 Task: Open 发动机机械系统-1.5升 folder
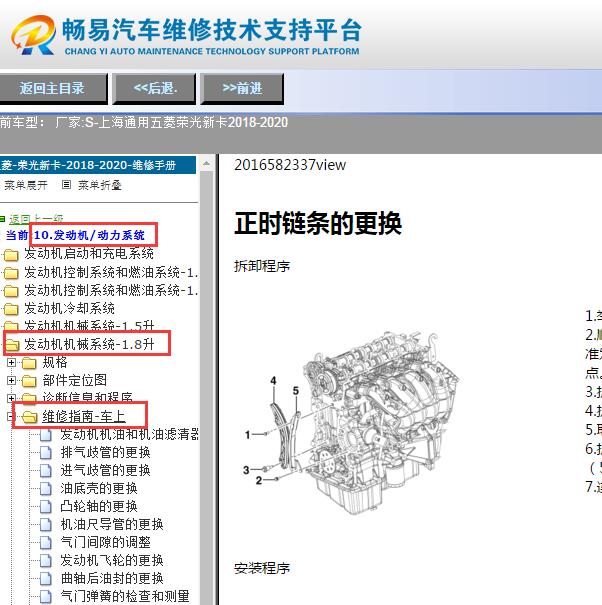pyautogui.click(x=89, y=326)
